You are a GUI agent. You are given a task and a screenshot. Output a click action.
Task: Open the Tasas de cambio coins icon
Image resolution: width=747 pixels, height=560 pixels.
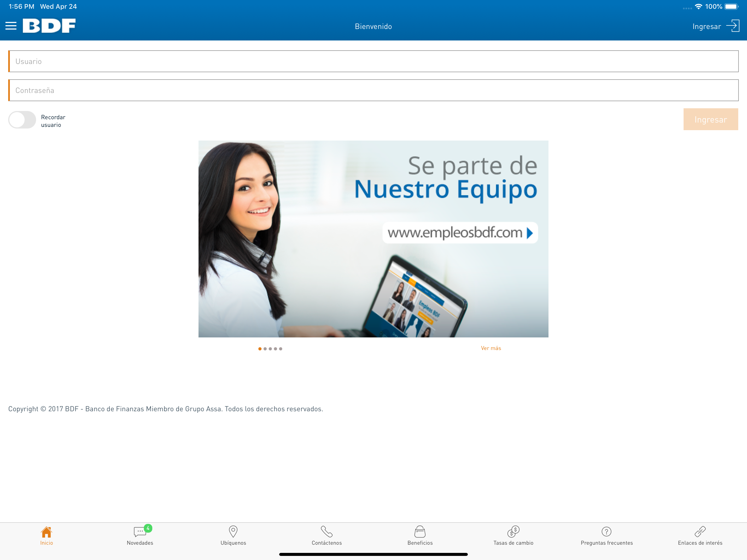(x=513, y=532)
